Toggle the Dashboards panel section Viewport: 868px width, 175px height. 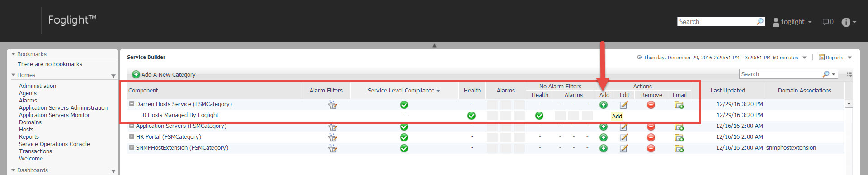(x=14, y=170)
